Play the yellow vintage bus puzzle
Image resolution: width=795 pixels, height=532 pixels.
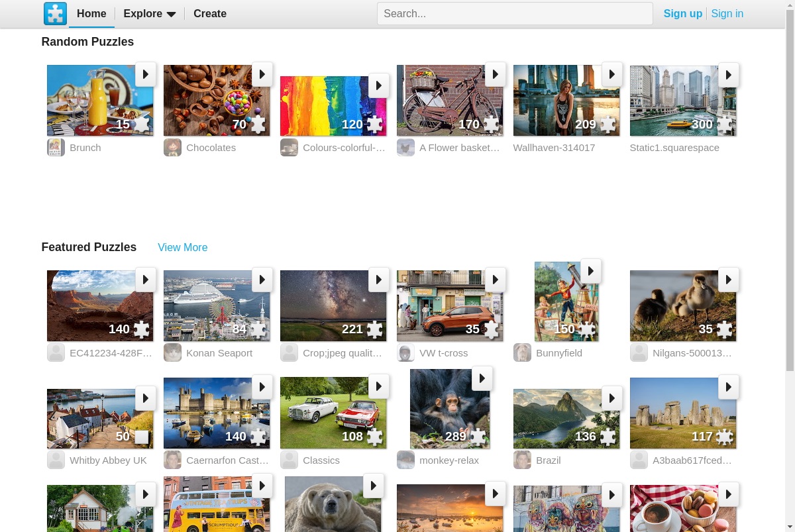(262, 485)
